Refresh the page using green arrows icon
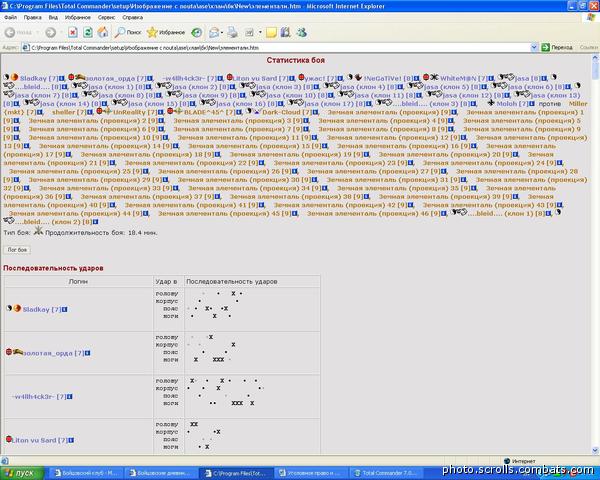The image size is (600, 480). [88, 33]
